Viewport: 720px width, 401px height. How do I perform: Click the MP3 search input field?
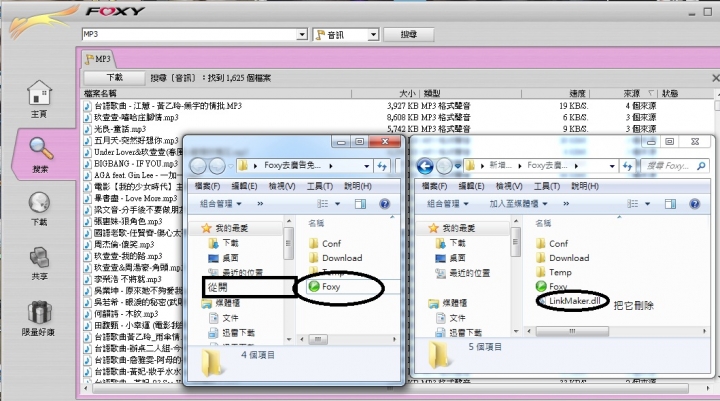[x=190, y=34]
